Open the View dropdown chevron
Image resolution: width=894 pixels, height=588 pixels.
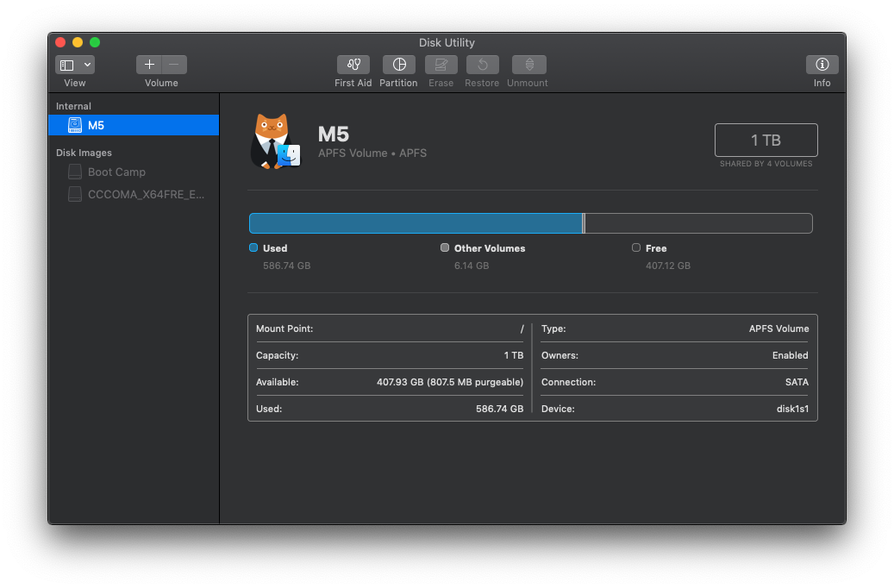coord(87,65)
